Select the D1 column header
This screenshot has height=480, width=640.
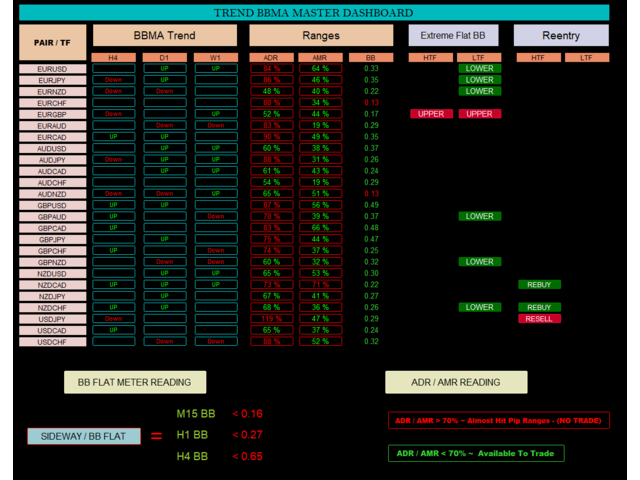[164, 58]
